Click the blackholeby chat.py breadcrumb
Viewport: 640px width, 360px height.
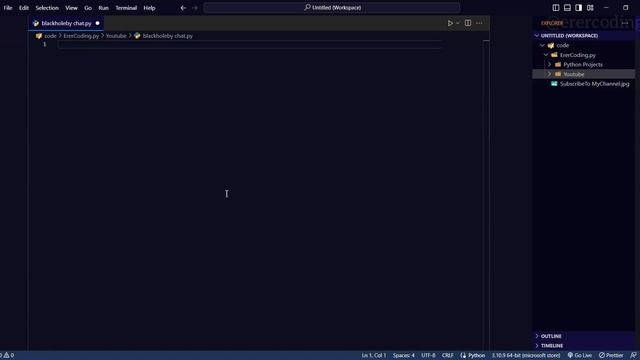(x=167, y=36)
